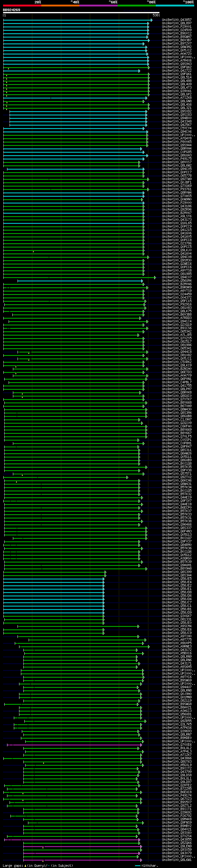Select hit label UniRef100_Q43172
This screenshot has width=197, height=868.
coord(176,650)
